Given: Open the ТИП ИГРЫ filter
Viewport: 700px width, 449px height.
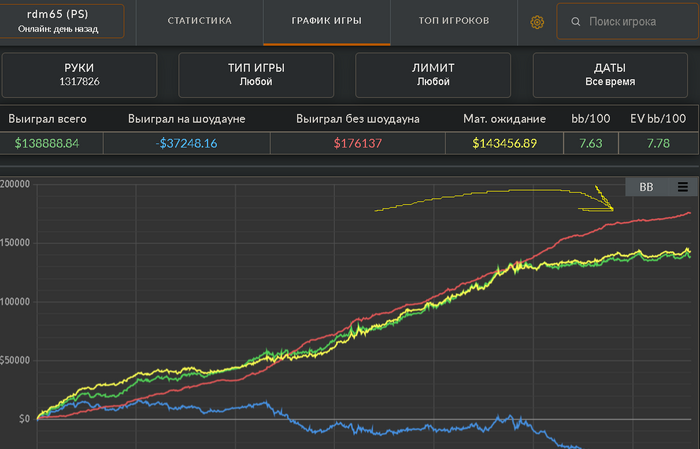Looking at the screenshot, I should point(256,75).
